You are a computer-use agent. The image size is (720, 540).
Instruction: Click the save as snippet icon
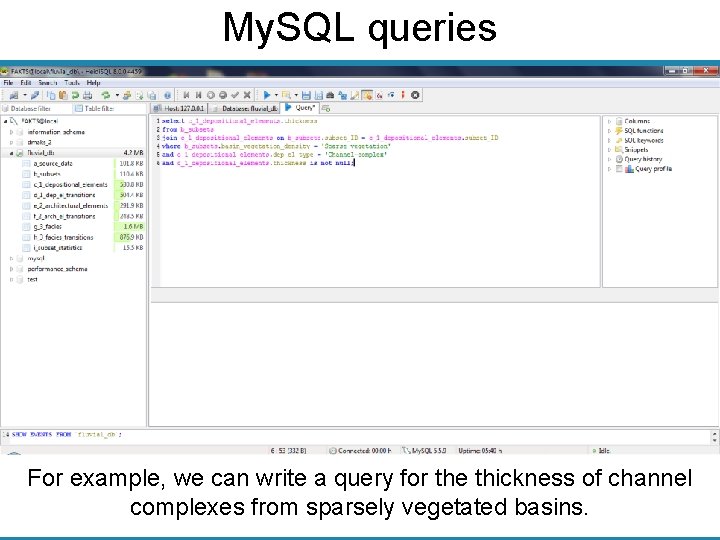point(318,95)
